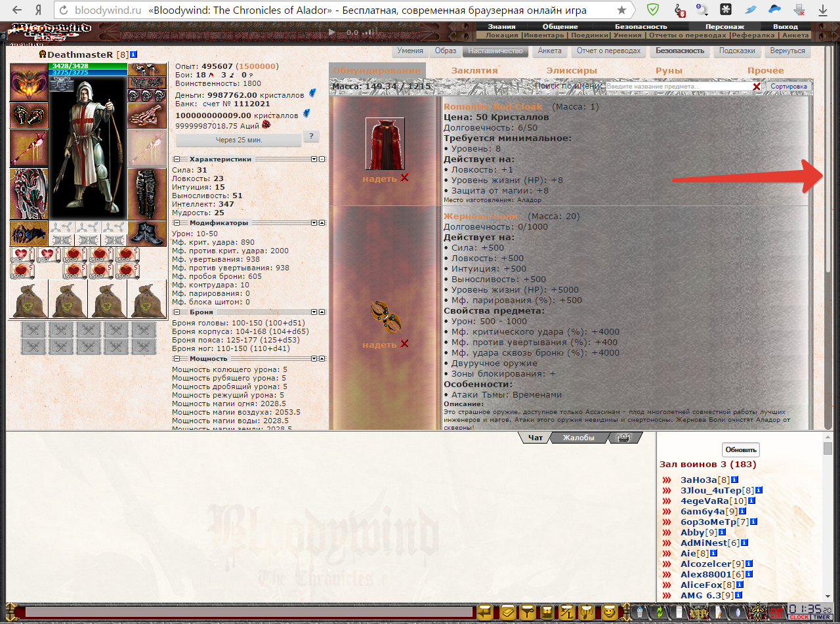Focus the chat message input field
Image resolution: width=840 pixels, height=624 pixels.
(249, 613)
